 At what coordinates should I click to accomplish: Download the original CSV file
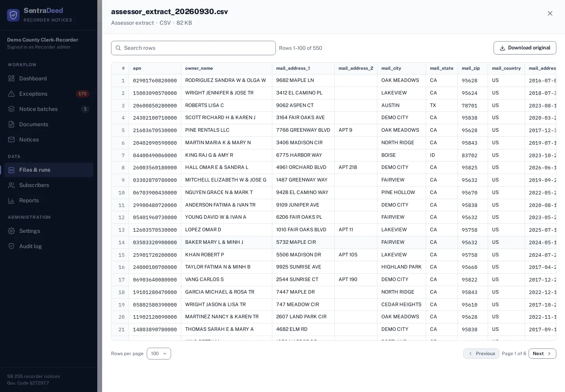pyautogui.click(x=525, y=48)
